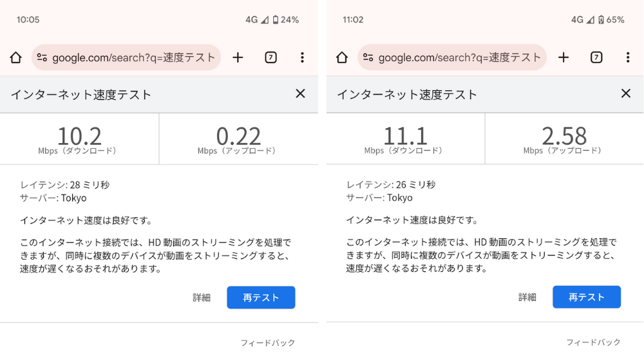644x362 pixels.
Task: Click 再テスト button in left screenshot
Action: pos(261,298)
